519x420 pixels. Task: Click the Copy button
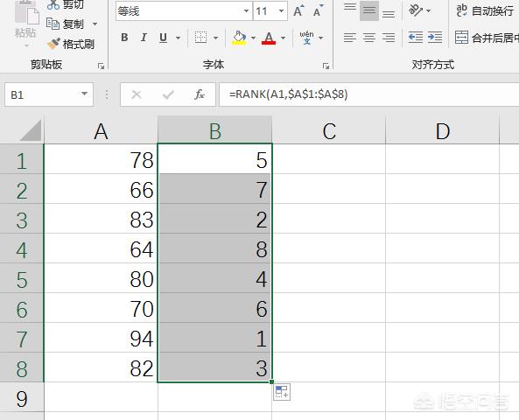point(72,24)
